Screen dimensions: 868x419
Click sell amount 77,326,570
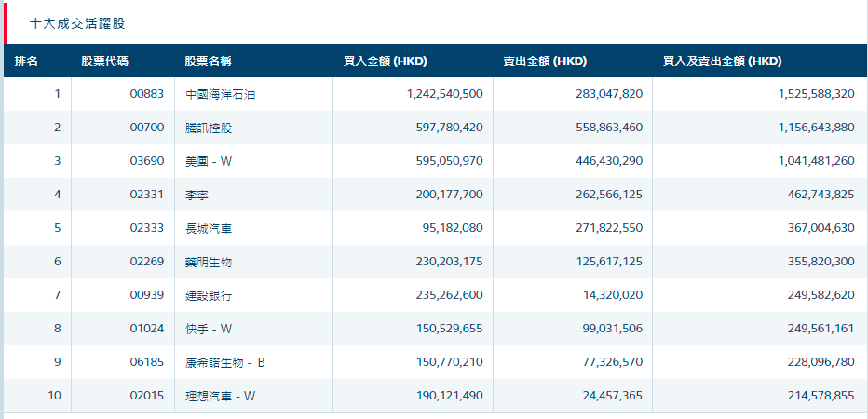[x=612, y=362]
